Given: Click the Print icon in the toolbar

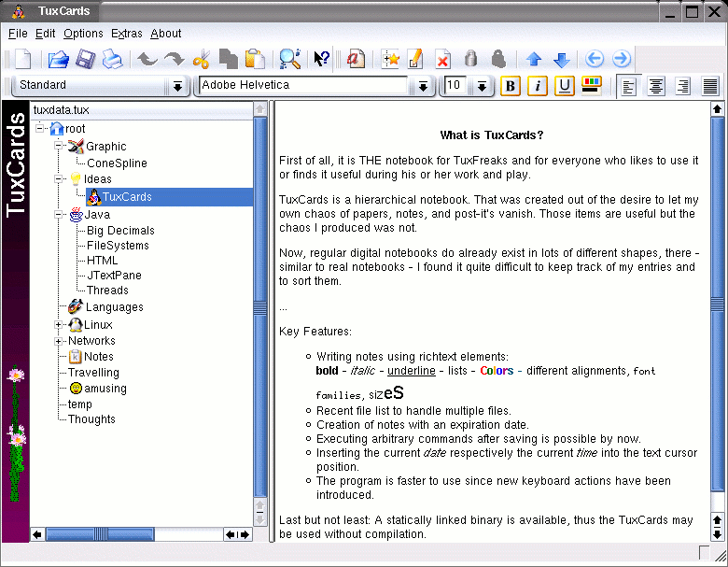Looking at the screenshot, I should (x=112, y=60).
